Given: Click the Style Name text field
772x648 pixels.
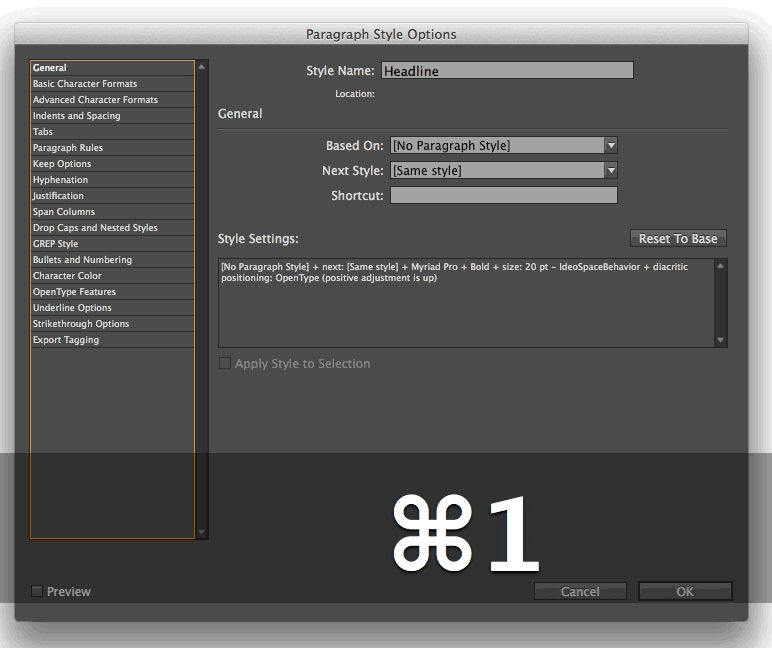Looking at the screenshot, I should click(x=507, y=71).
